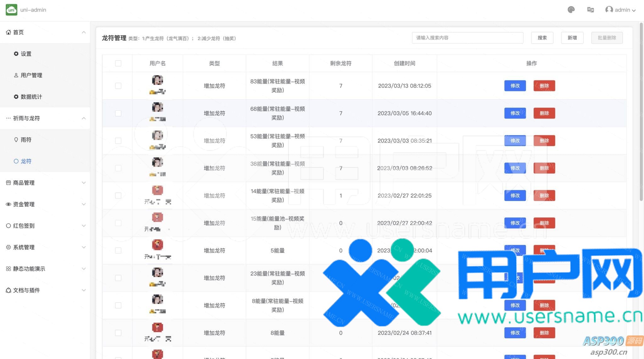Open 设置 in the sidebar
This screenshot has width=644, height=359.
(26, 54)
